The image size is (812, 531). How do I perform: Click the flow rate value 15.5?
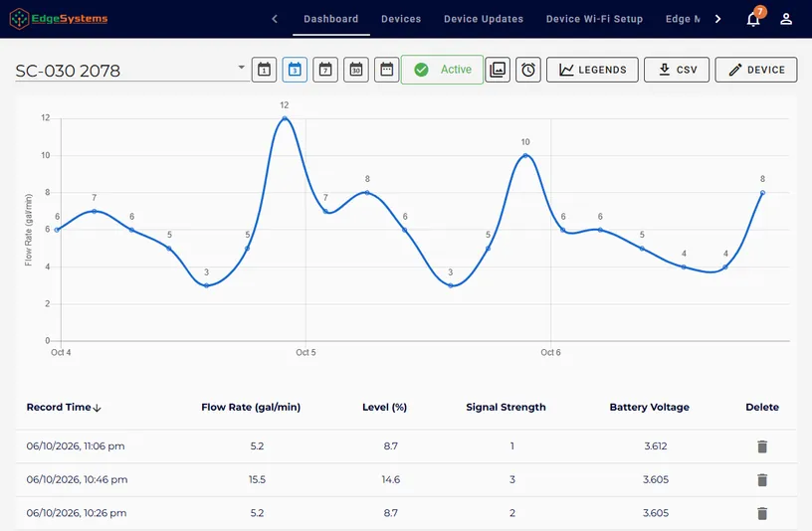tap(257, 479)
